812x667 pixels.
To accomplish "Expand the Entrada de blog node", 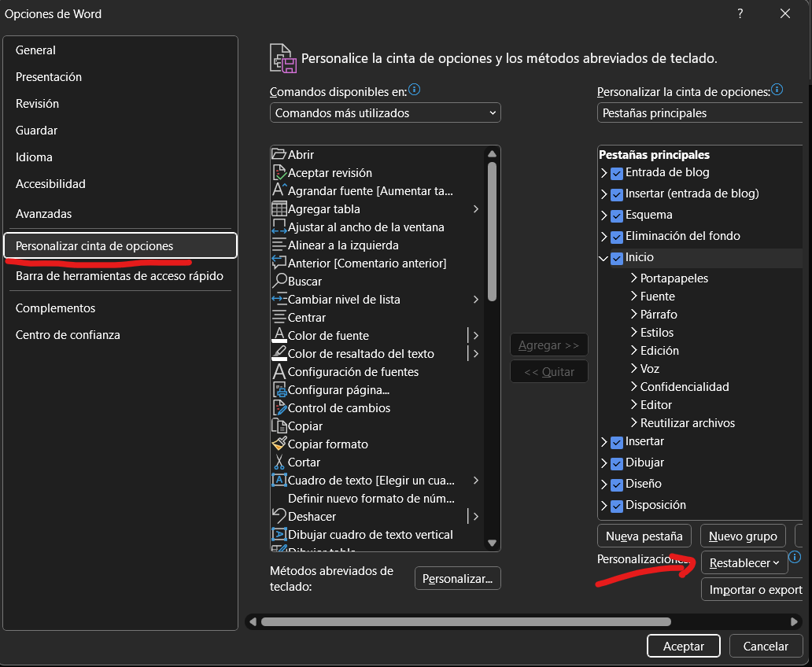I will (x=603, y=172).
